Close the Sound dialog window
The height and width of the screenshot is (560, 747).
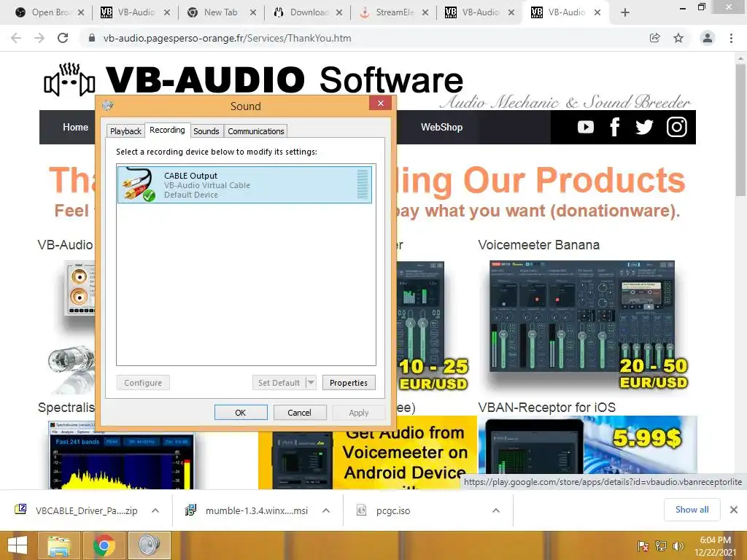[x=381, y=103]
